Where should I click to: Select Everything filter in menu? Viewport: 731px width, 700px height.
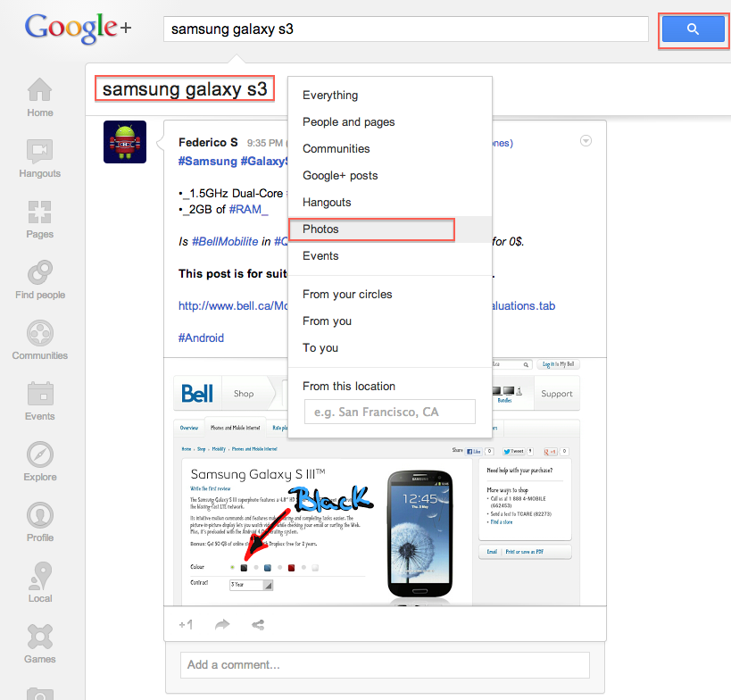390,96
